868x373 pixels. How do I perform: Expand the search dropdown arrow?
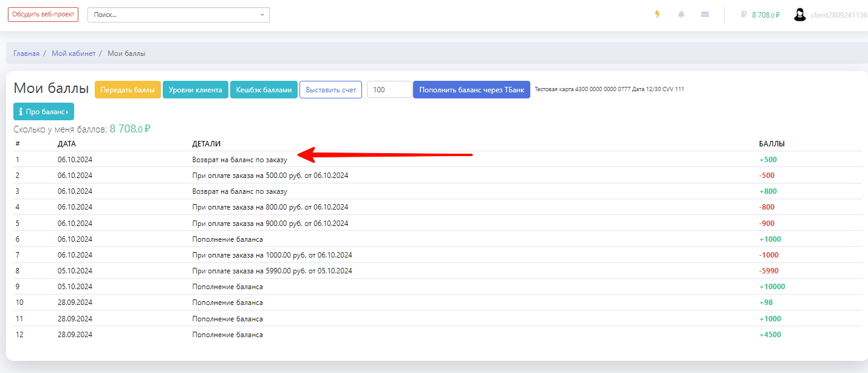click(x=262, y=15)
